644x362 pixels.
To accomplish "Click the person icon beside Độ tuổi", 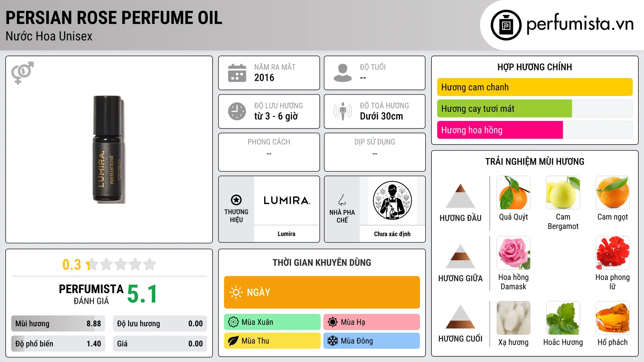I will point(342,73).
